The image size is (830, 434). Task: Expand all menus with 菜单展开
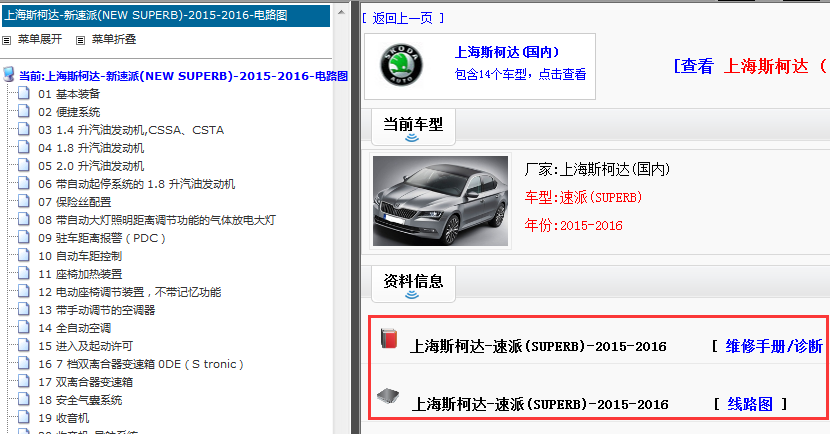pyautogui.click(x=40, y=39)
